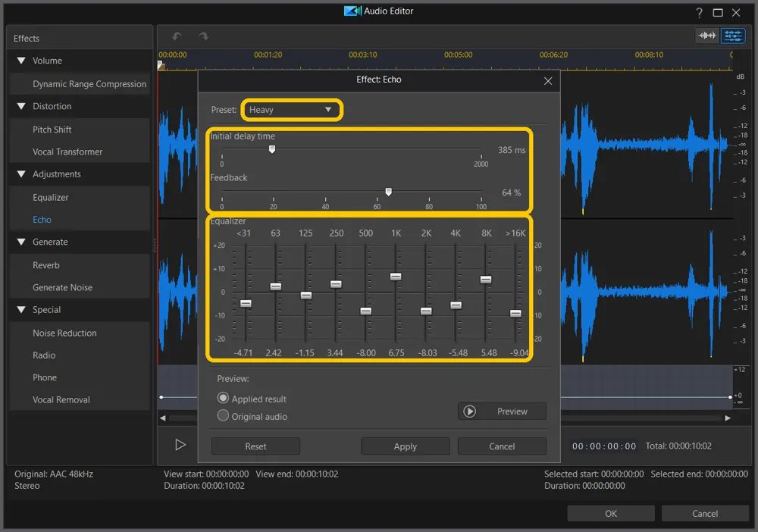Click the undo arrow in toolbar
This screenshot has height=532, width=758.
coord(177,36)
